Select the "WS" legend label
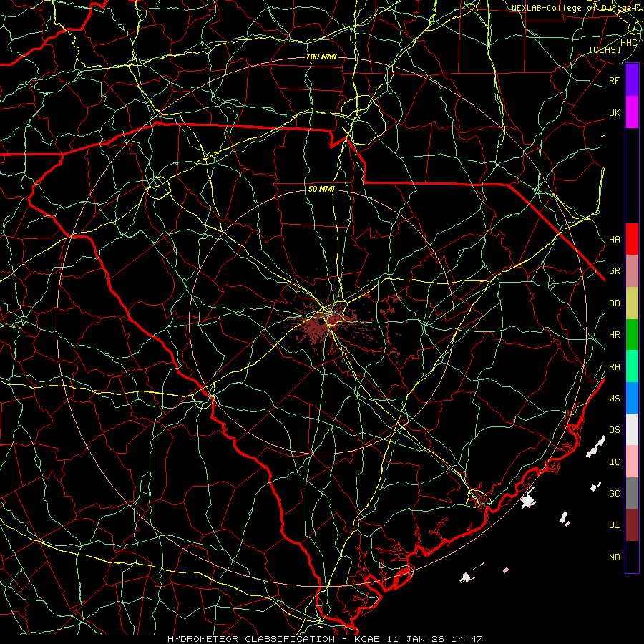The image size is (644, 644). click(x=614, y=399)
